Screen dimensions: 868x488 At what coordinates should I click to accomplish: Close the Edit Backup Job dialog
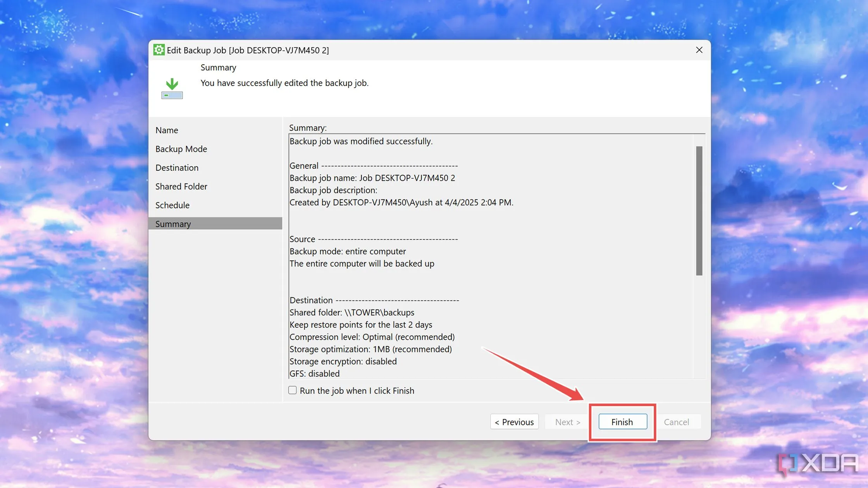click(699, 50)
